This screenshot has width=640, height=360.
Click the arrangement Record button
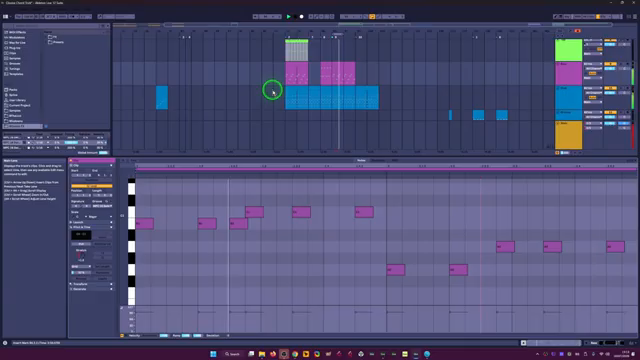click(x=302, y=17)
